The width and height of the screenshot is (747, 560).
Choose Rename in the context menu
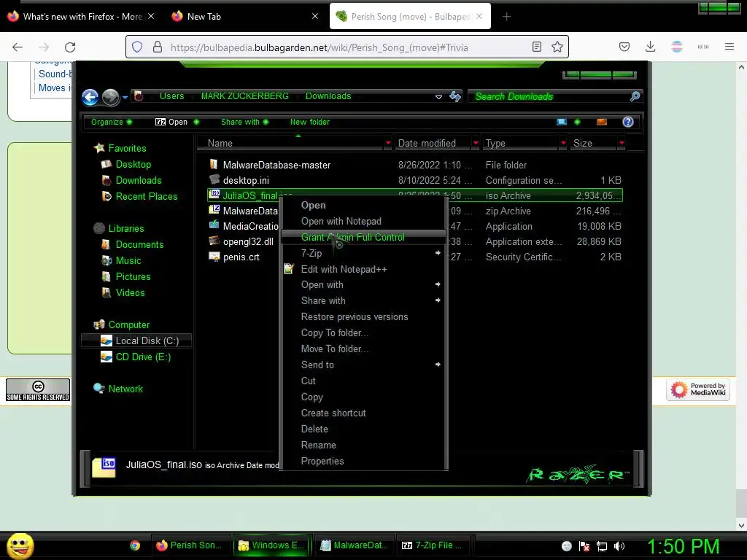click(x=364, y=446)
